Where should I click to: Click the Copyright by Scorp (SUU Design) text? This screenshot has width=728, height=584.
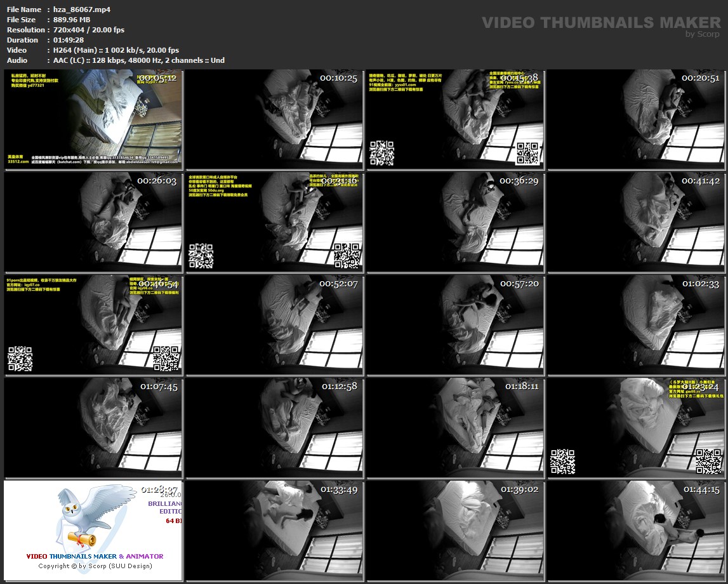coord(95,566)
